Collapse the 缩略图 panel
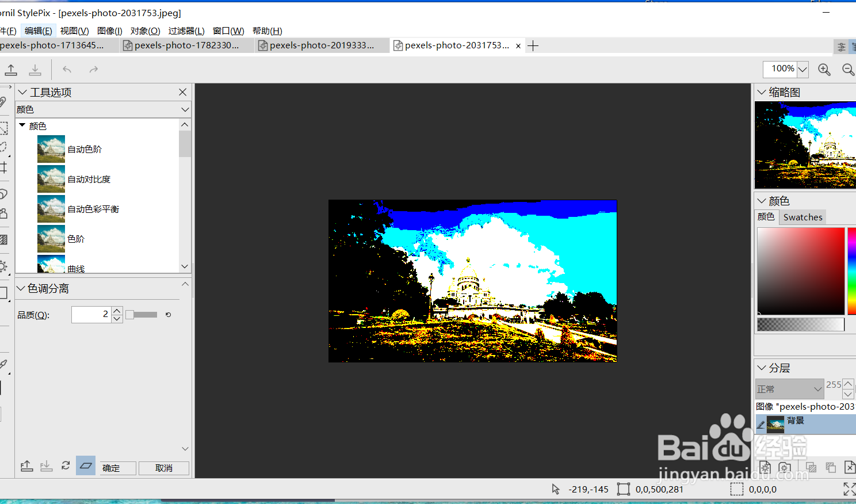 762,92
